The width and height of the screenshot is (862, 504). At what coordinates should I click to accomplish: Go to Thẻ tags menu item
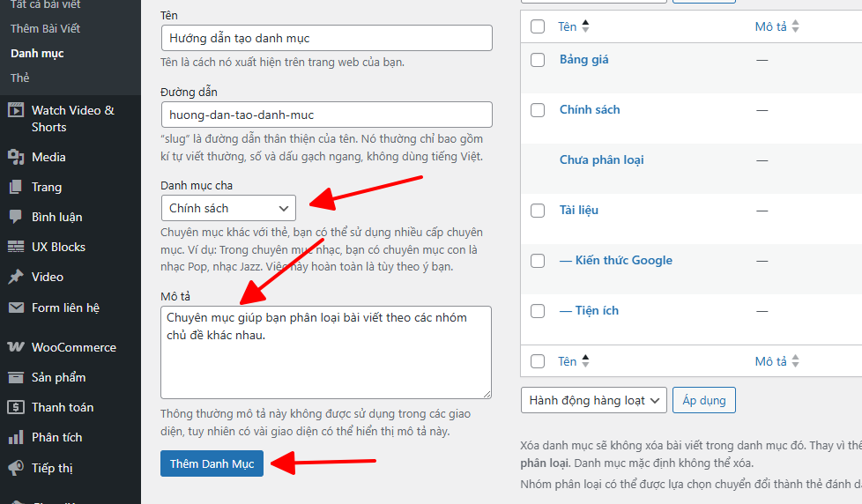pyautogui.click(x=20, y=78)
